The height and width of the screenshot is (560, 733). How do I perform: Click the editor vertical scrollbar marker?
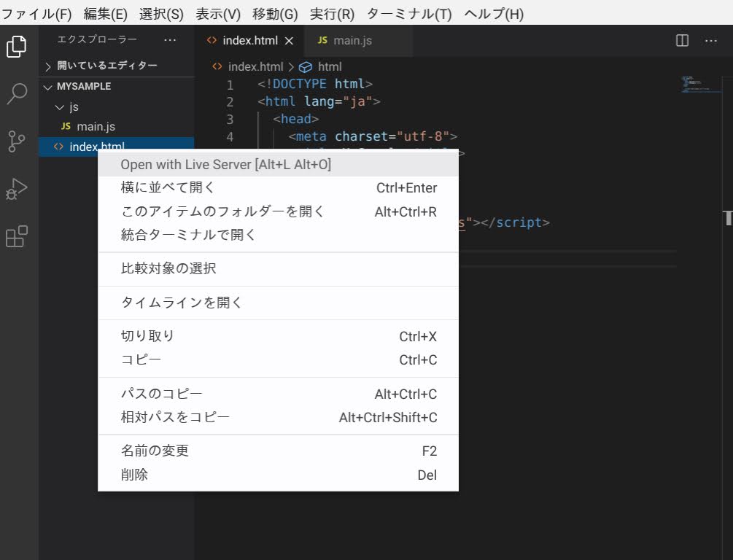click(x=727, y=218)
